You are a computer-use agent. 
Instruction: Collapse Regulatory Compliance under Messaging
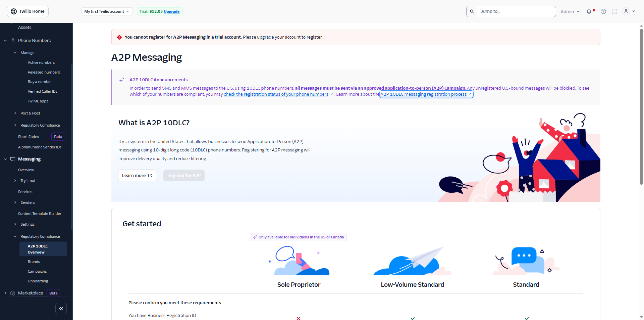pyautogui.click(x=15, y=236)
